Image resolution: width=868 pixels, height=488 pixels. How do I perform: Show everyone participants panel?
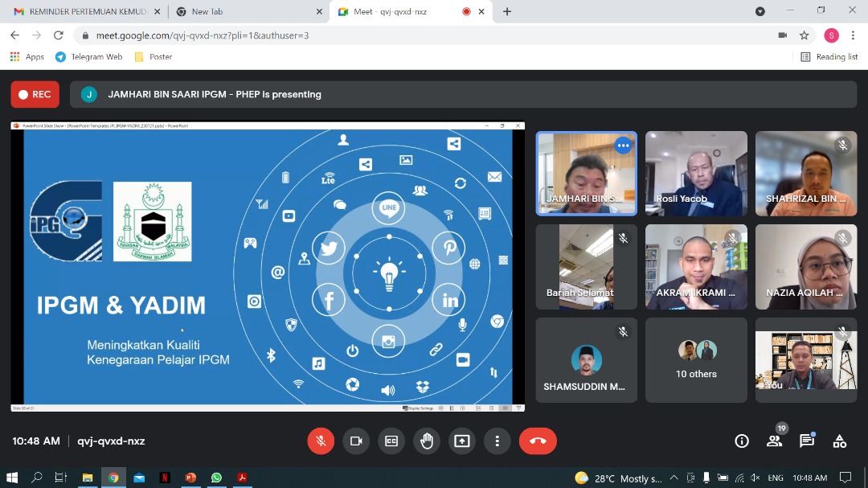coord(775,441)
